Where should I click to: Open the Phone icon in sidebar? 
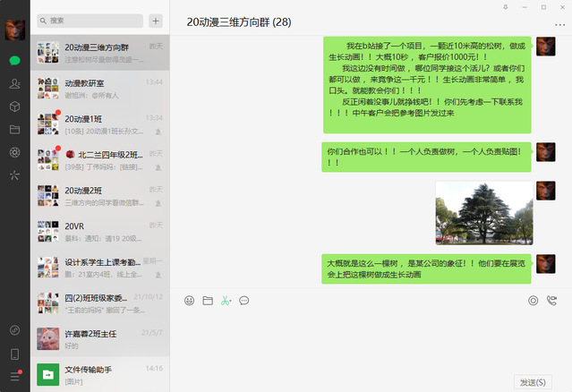tap(14, 354)
